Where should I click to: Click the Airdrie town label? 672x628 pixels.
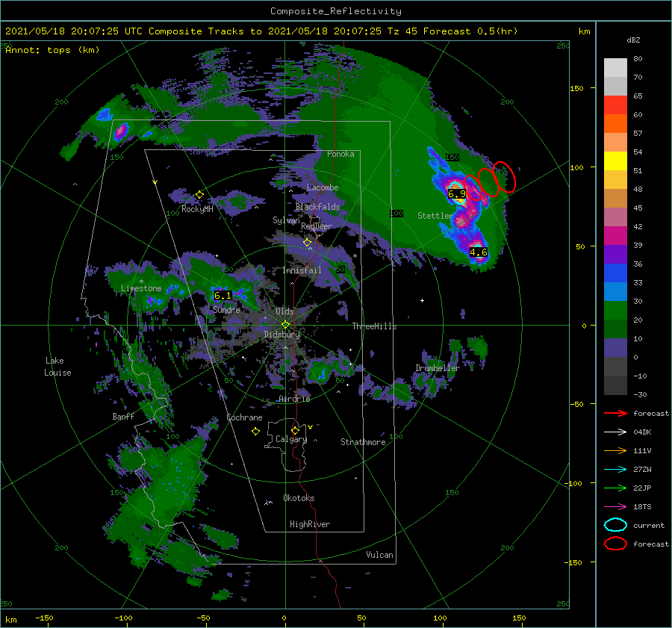point(294,399)
